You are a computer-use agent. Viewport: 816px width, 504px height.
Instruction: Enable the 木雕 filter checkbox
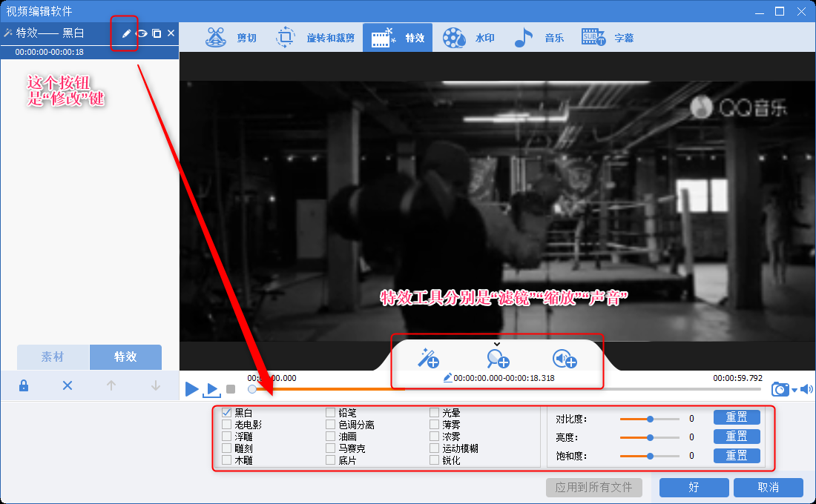point(226,460)
